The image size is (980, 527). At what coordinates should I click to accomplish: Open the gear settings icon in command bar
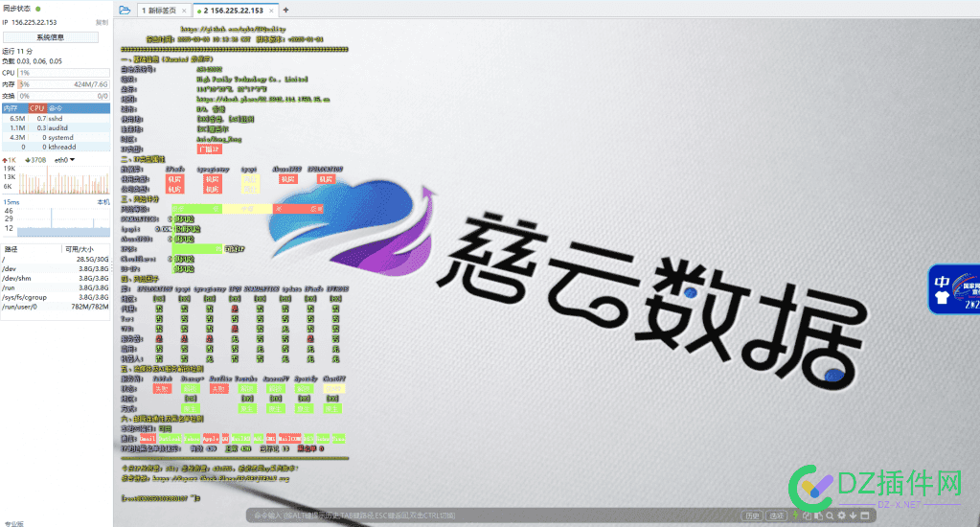coord(841,516)
